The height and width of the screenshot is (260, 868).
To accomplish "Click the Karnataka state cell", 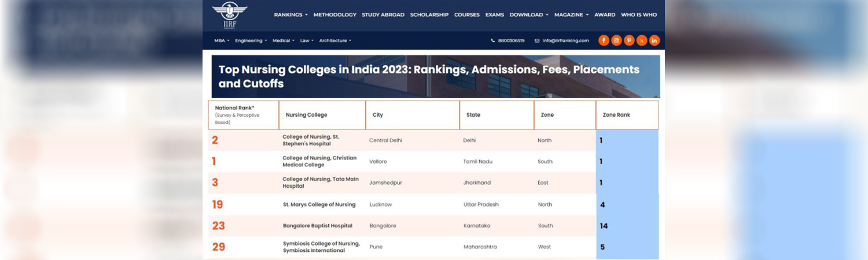I will point(477,226).
